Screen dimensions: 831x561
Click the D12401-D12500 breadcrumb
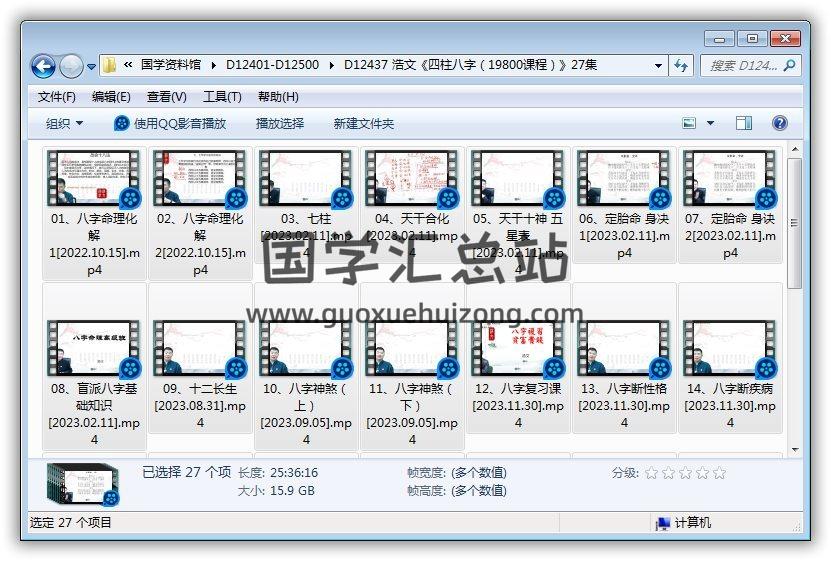pyautogui.click(x=272, y=65)
